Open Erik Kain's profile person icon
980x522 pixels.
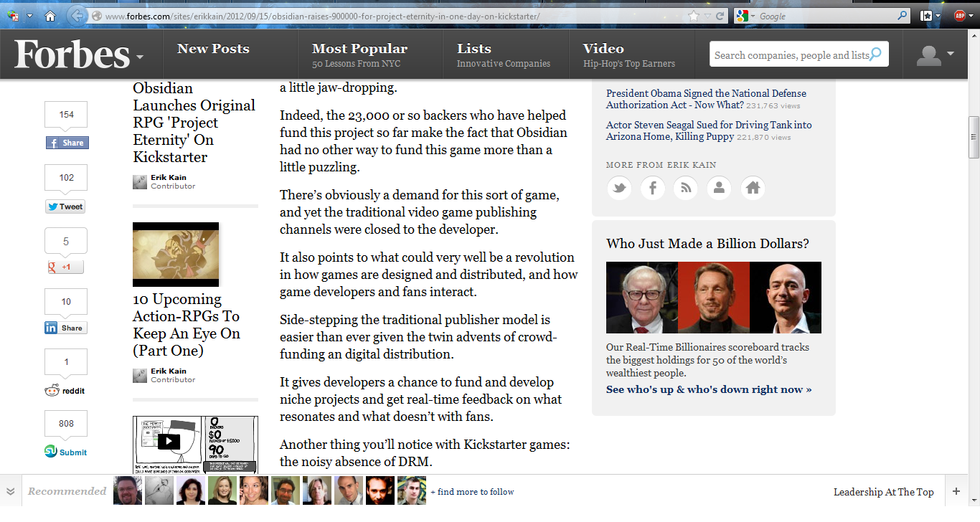(x=719, y=188)
